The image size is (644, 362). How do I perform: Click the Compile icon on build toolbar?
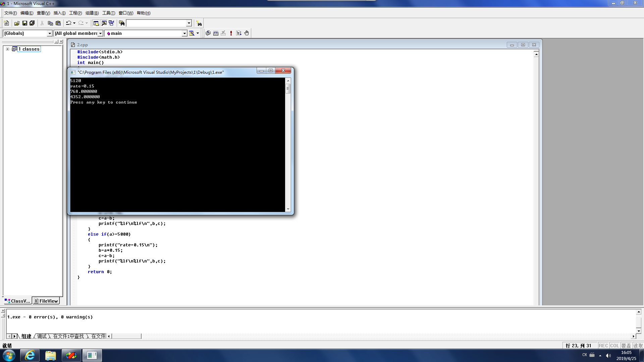(208, 33)
